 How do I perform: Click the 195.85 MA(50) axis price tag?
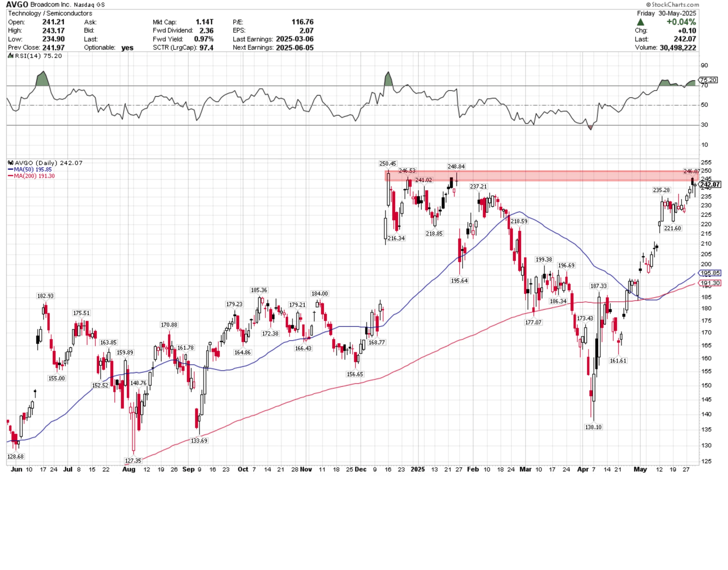pyautogui.click(x=710, y=273)
